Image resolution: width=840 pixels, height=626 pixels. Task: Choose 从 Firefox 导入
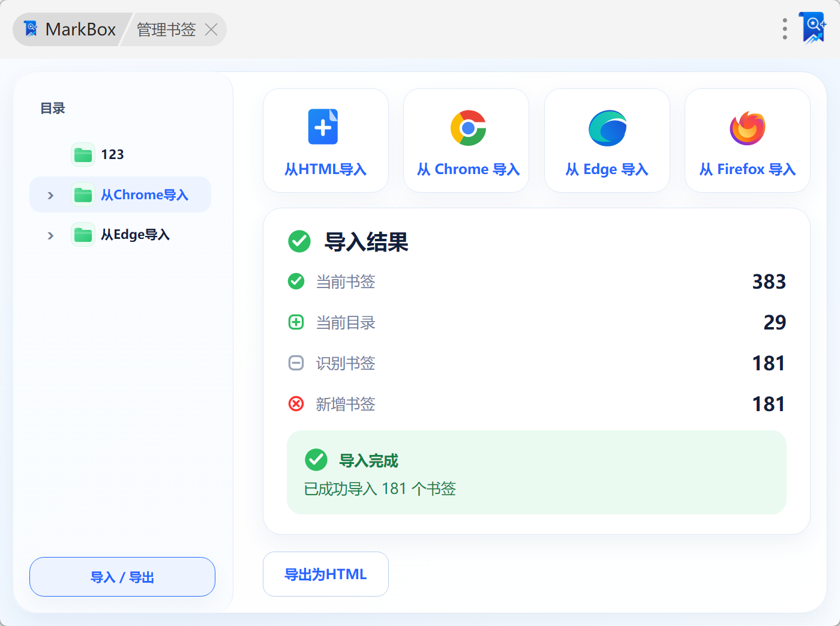748,140
